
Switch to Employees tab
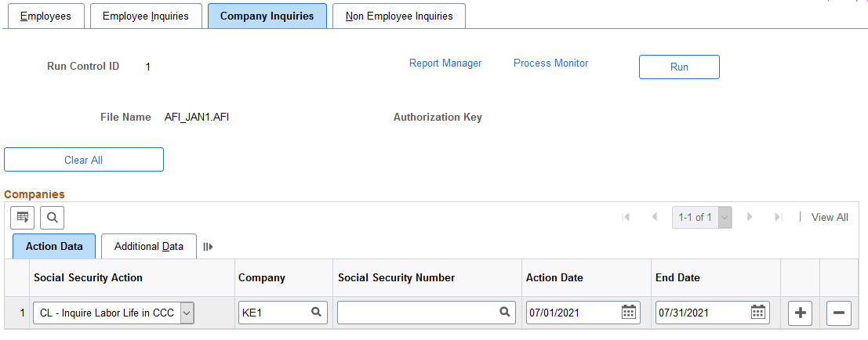(x=45, y=16)
